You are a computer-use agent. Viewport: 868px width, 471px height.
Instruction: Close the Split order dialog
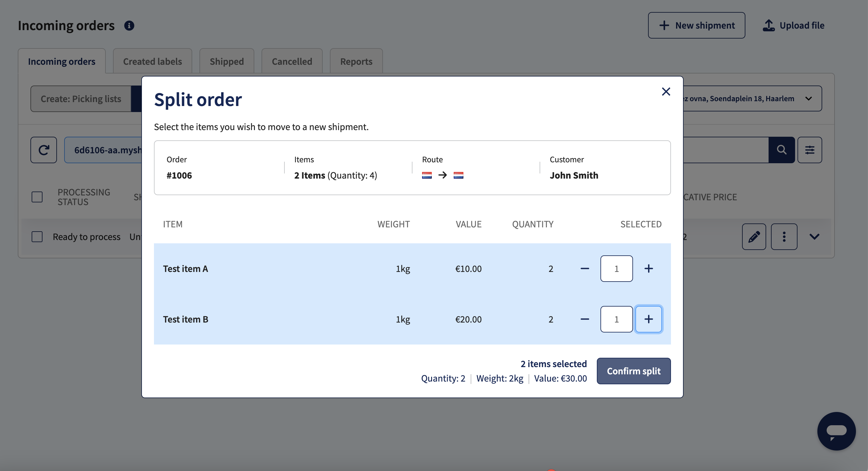[666, 92]
